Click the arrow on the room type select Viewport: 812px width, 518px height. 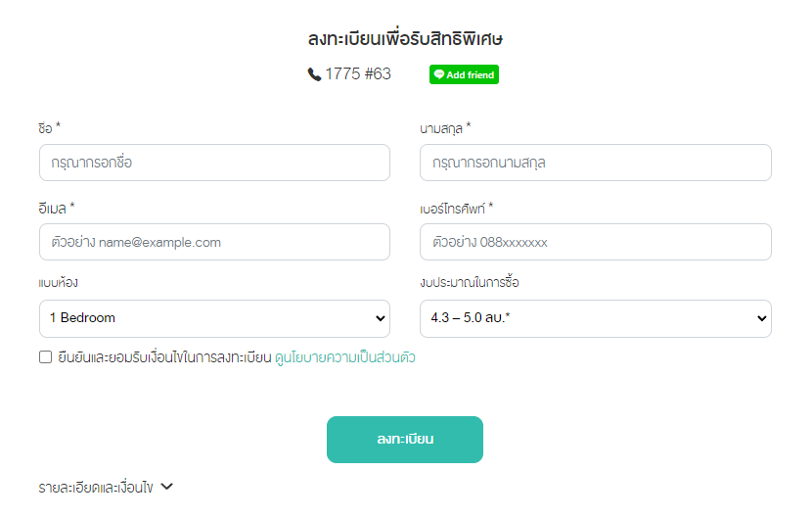381,318
